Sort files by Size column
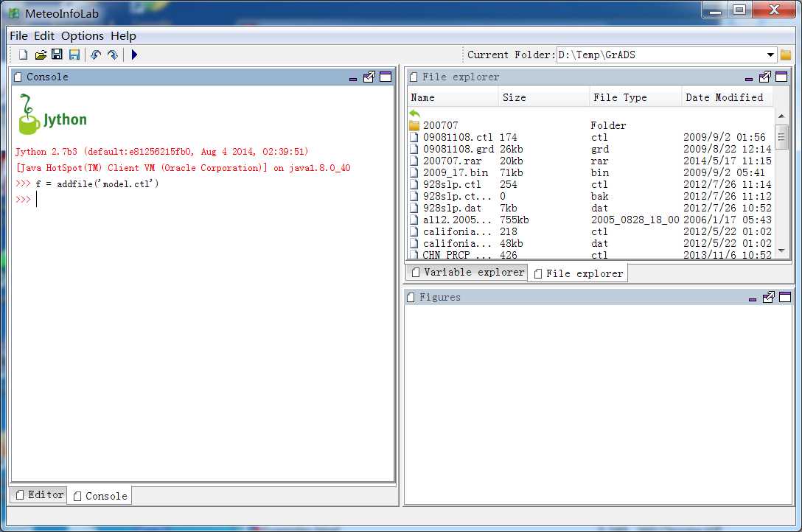 [x=544, y=97]
